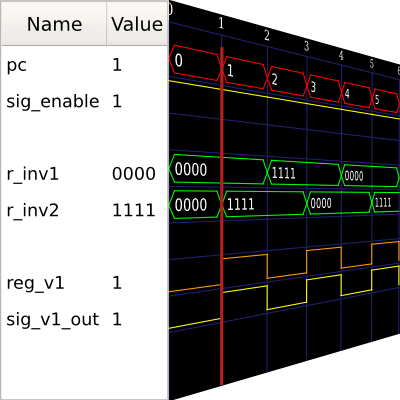Click time marker 4 on ruler

pyautogui.click(x=341, y=55)
